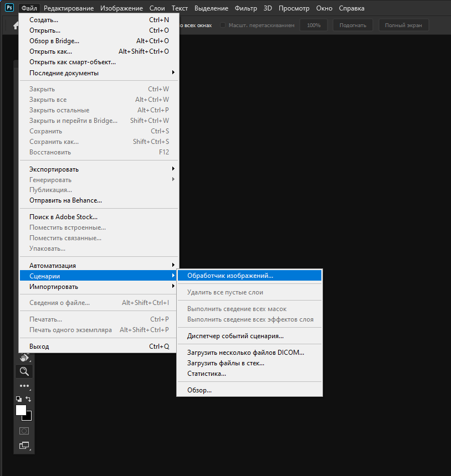Expand Последние документы submenu
This screenshot has width=451, height=476.
[x=99, y=73]
